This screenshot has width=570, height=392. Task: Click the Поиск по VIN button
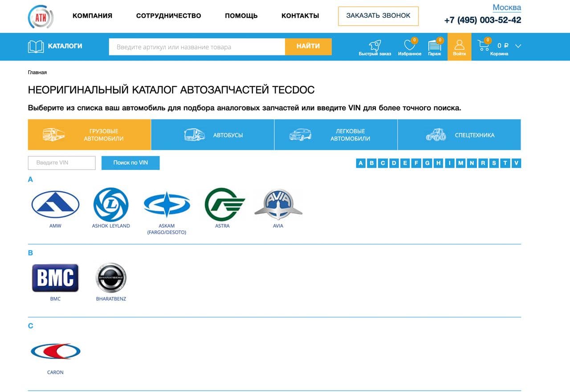(130, 163)
